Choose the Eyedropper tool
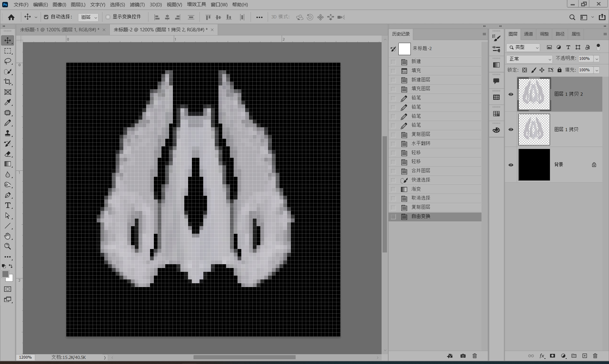 tap(8, 102)
